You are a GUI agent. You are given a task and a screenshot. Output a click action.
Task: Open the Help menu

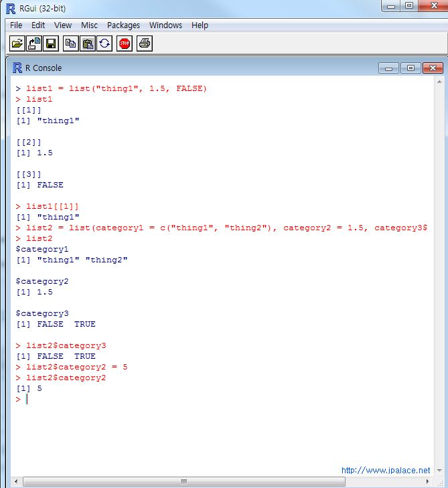point(200,25)
